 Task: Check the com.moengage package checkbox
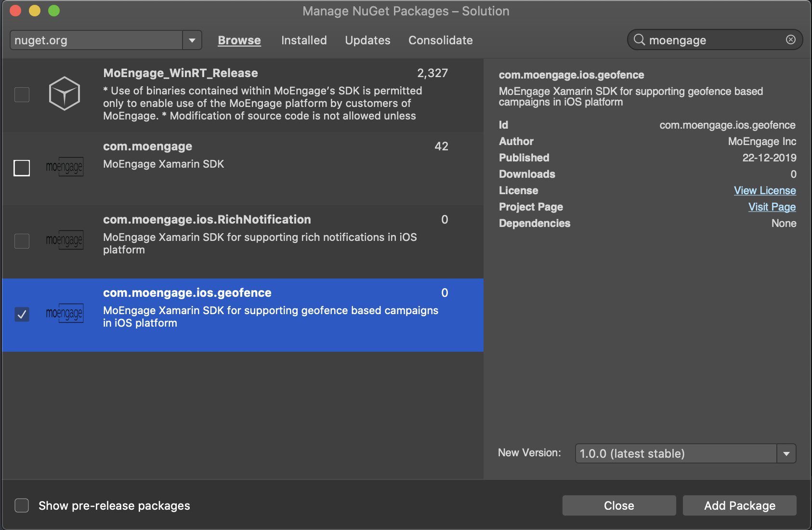(22, 168)
